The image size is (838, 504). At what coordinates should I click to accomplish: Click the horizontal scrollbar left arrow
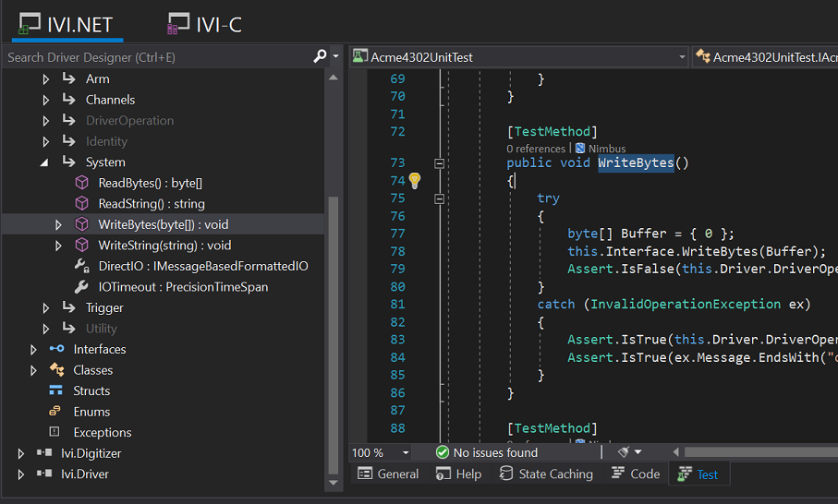[x=675, y=452]
